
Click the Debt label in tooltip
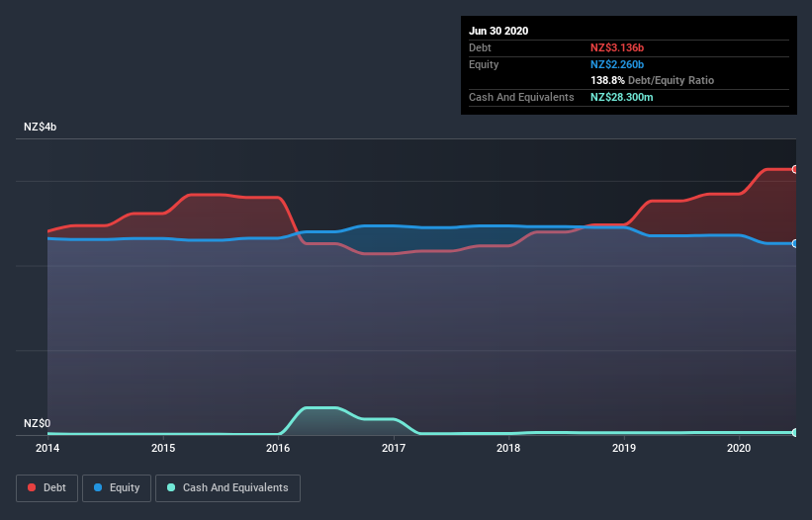pyautogui.click(x=480, y=48)
